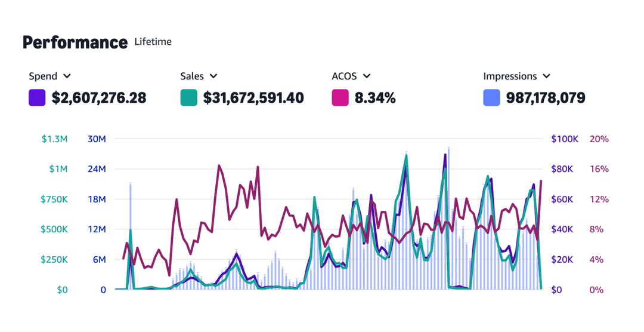This screenshot has height=332, width=644.
Task: Expand the Impressions metric dropdown
Action: tap(547, 76)
